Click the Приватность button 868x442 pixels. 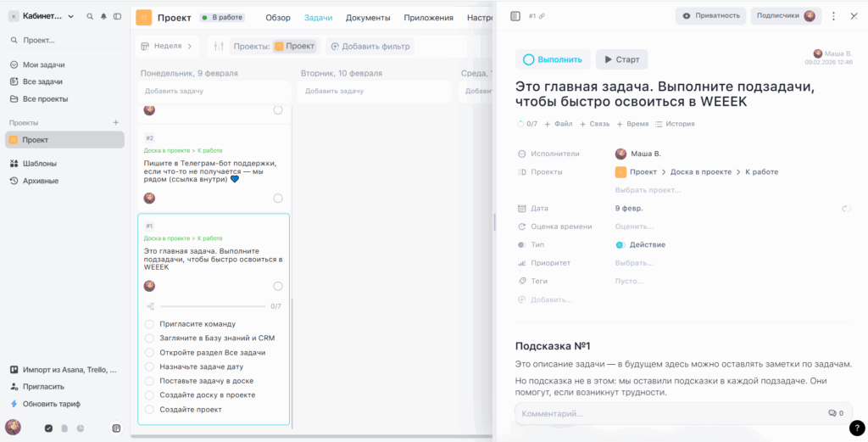pyautogui.click(x=711, y=15)
